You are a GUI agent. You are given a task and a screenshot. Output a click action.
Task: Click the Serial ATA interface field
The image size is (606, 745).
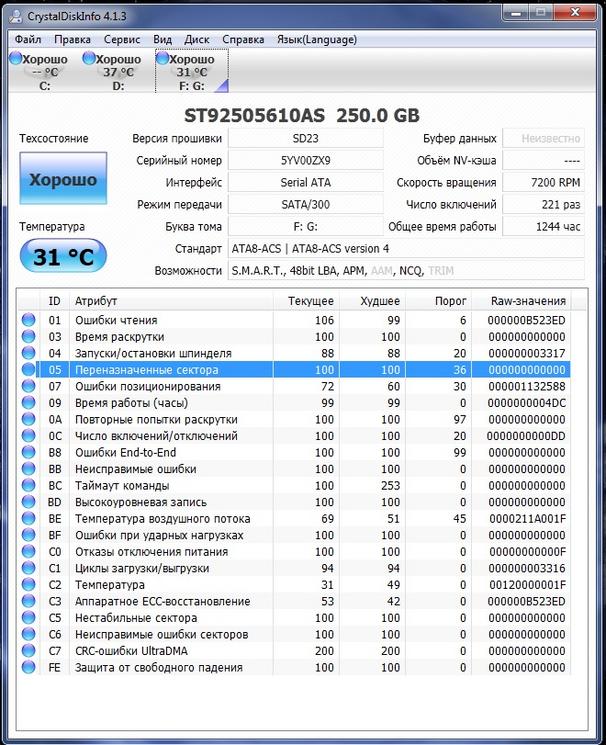[306, 182]
